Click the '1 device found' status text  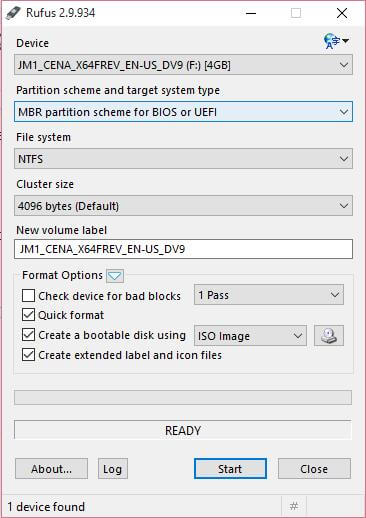pos(46,507)
